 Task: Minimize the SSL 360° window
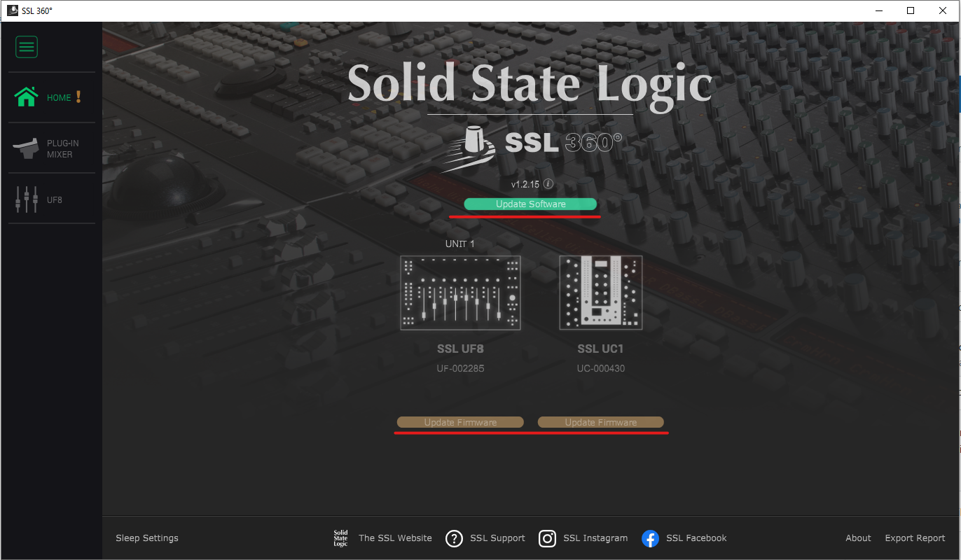point(878,10)
